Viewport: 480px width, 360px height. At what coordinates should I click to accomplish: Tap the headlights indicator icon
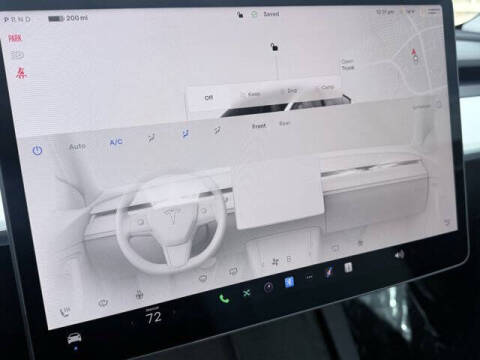point(17,55)
